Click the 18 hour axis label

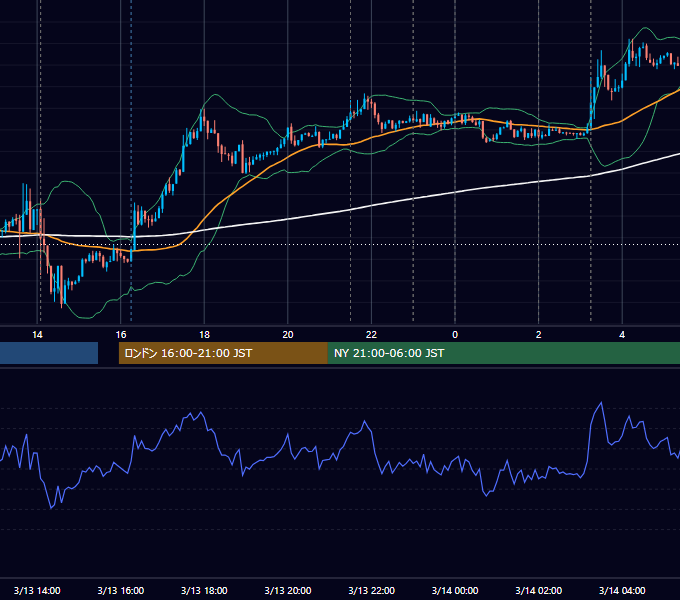[x=204, y=335]
